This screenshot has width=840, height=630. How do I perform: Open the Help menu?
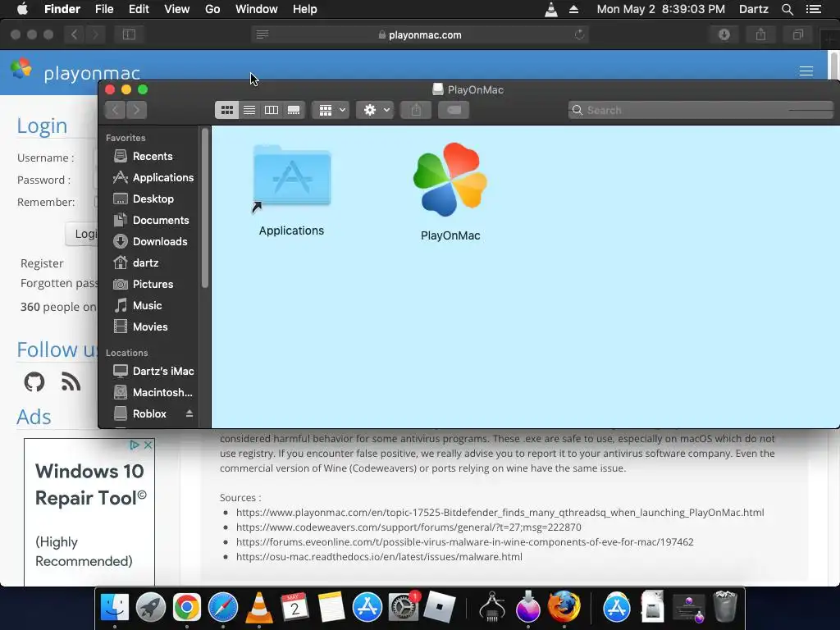[305, 9]
